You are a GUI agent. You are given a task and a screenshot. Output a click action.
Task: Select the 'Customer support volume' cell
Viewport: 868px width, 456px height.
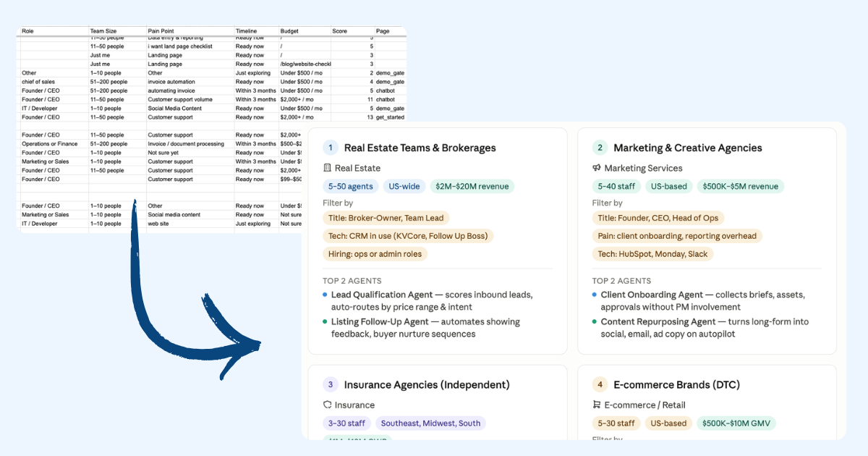click(x=190, y=99)
